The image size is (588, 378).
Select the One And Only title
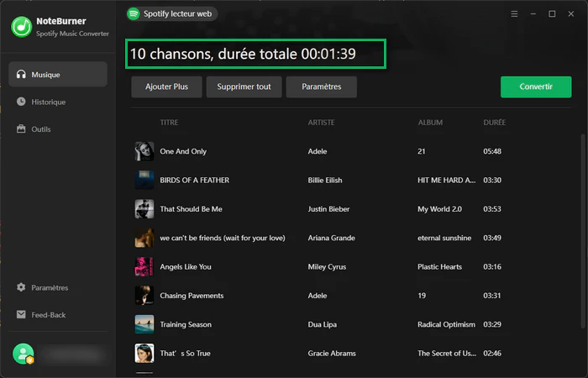[183, 151]
